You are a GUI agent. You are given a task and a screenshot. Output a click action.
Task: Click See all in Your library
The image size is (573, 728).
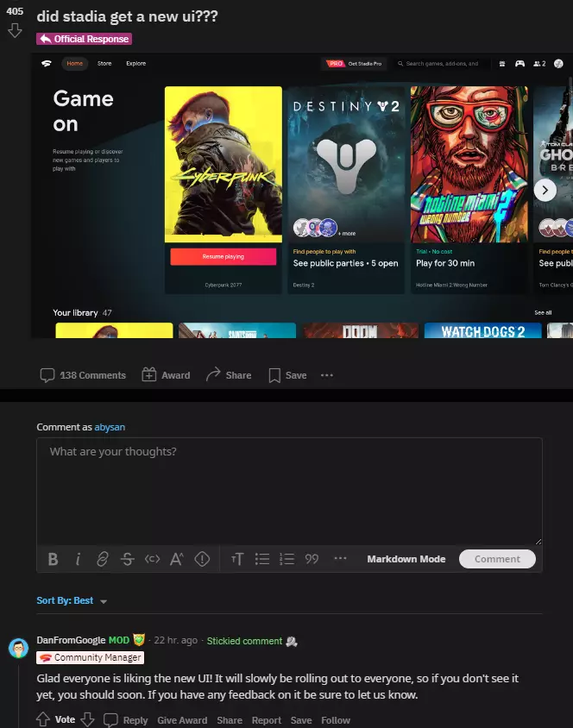[x=543, y=312]
